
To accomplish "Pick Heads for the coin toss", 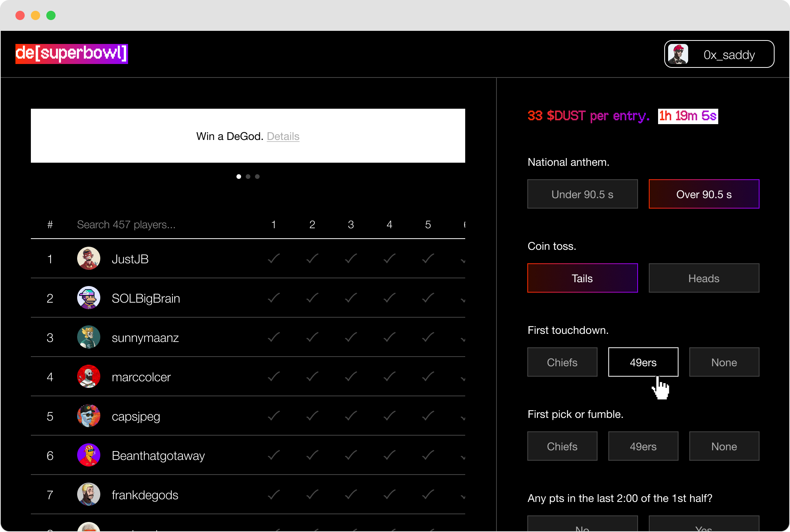I will [x=704, y=278].
